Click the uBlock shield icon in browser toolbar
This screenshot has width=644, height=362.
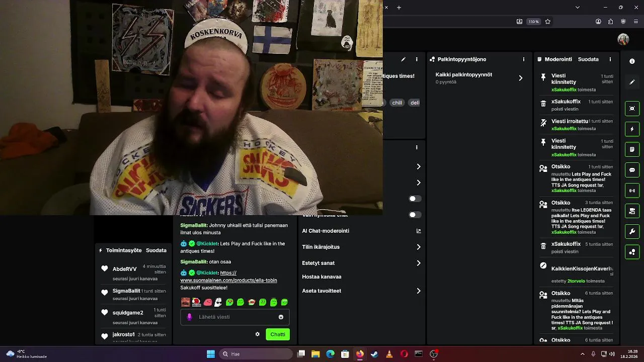623,22
